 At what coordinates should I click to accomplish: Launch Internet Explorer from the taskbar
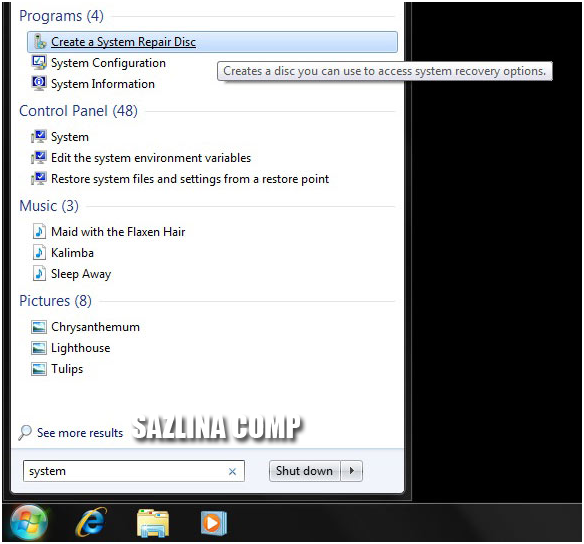coord(91,522)
